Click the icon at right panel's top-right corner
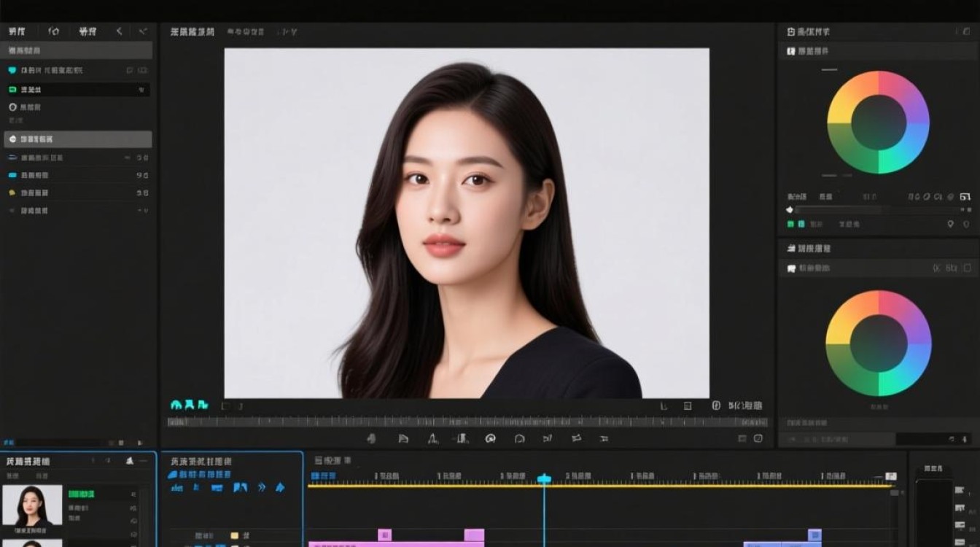This screenshot has width=980, height=547. (968, 31)
